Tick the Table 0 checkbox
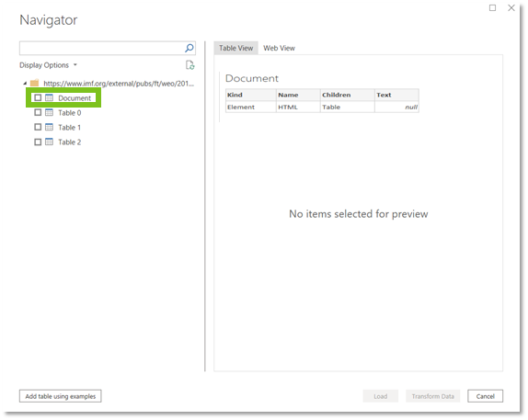Viewport: 528px width, 420px height. pos(38,112)
